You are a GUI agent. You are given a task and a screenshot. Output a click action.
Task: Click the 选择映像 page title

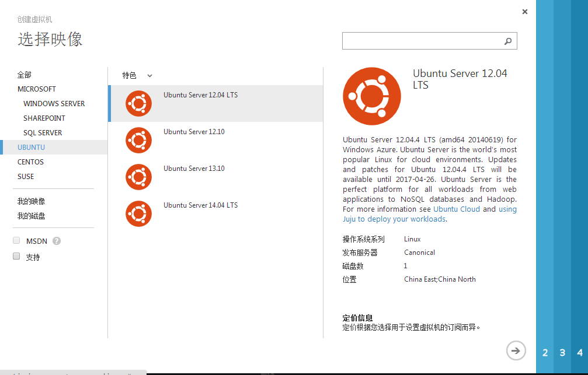click(50, 39)
